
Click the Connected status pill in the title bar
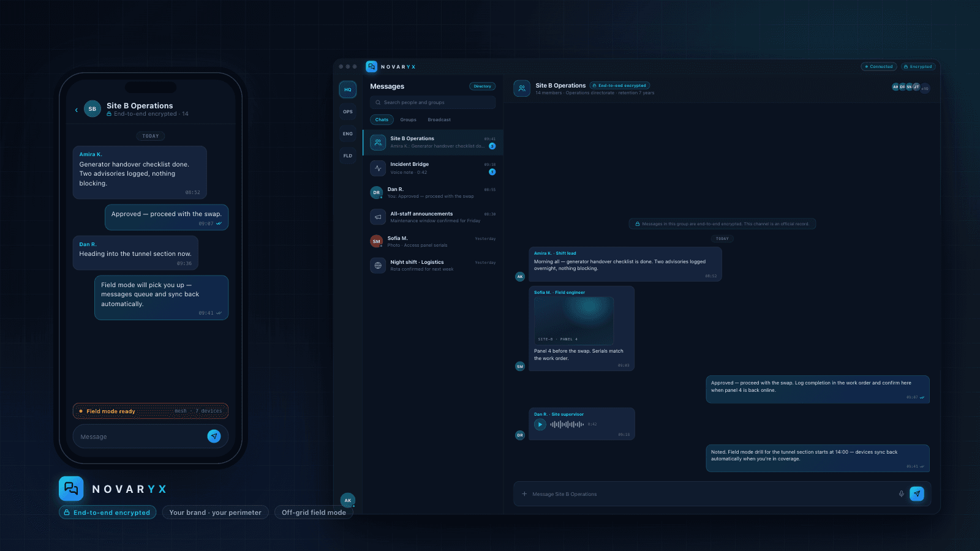click(879, 66)
